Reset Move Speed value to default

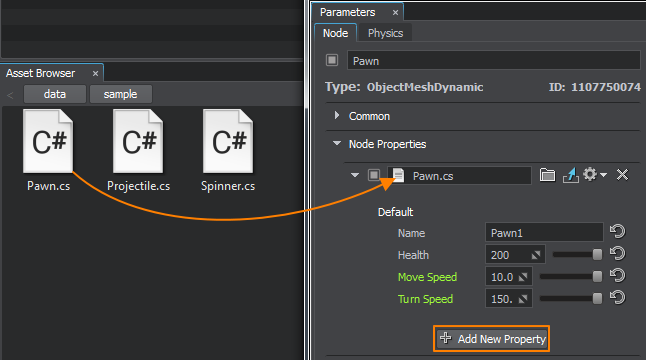tap(617, 276)
